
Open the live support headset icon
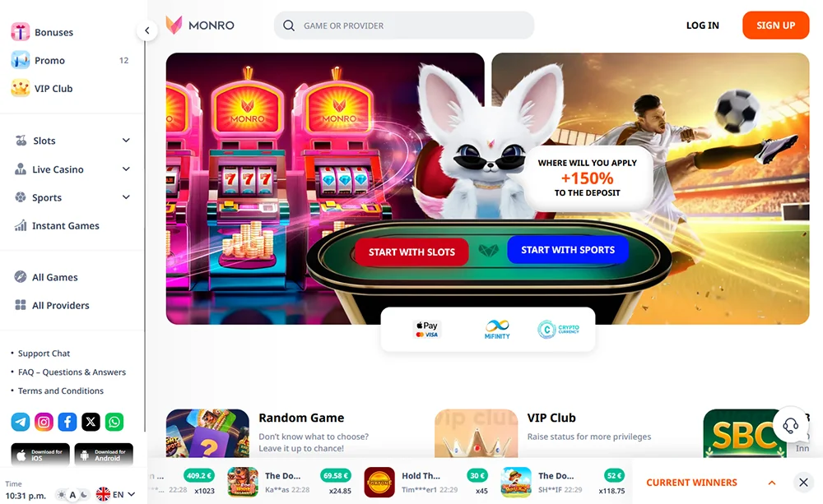coord(790,424)
